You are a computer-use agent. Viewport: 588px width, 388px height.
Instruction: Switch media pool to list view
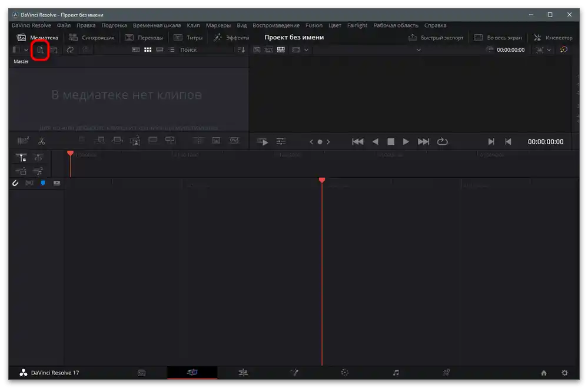pos(171,50)
